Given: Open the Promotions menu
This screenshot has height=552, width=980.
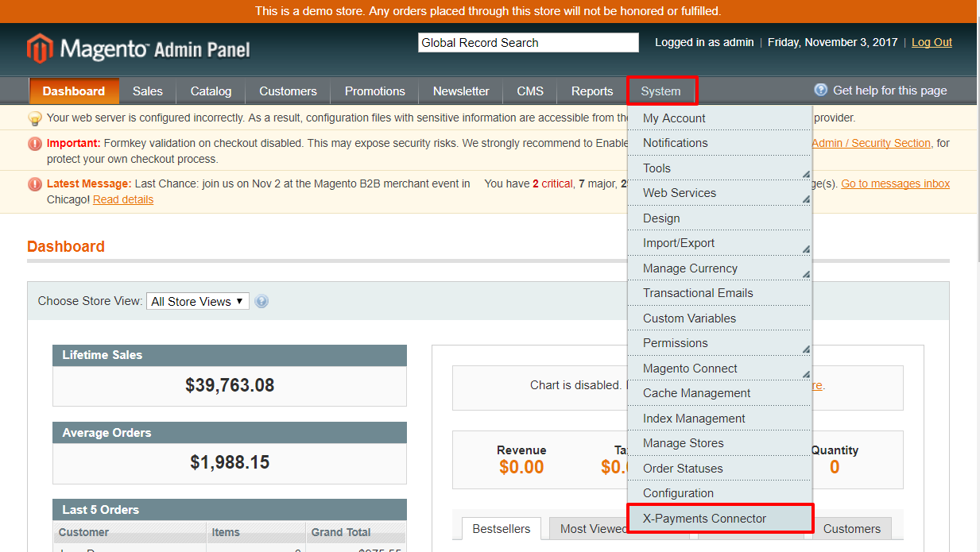Looking at the screenshot, I should click(375, 91).
